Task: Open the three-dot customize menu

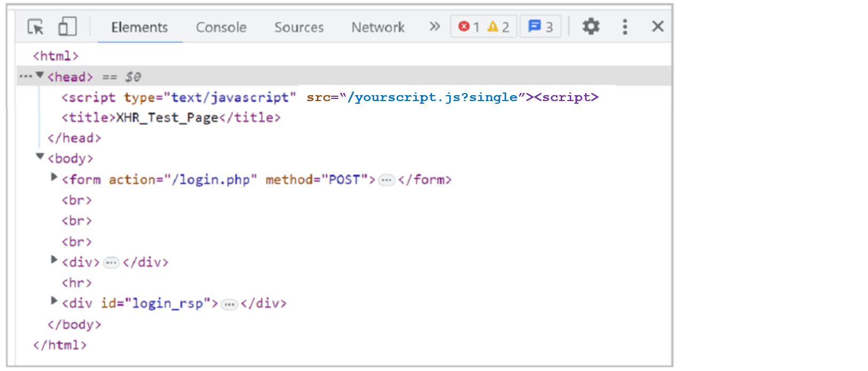Action: click(625, 26)
